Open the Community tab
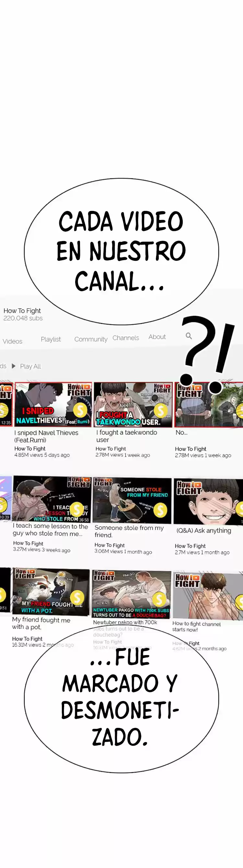The height and width of the screenshot is (868, 243). click(91, 339)
